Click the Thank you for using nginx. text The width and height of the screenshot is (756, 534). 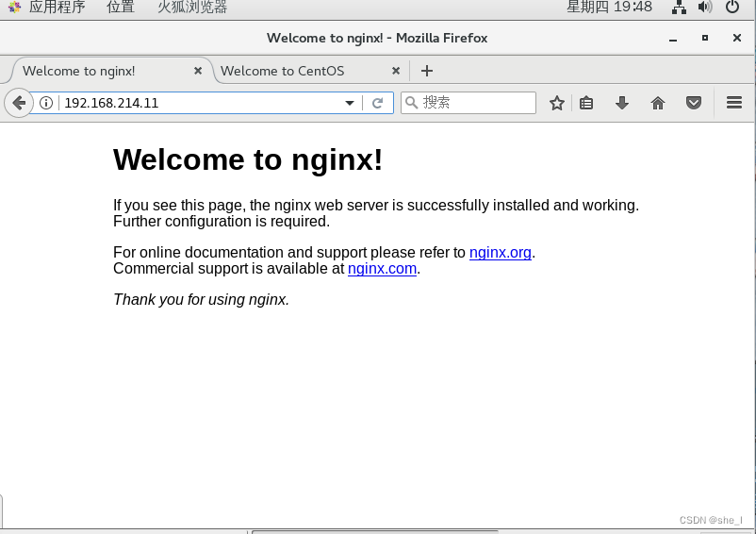(201, 300)
